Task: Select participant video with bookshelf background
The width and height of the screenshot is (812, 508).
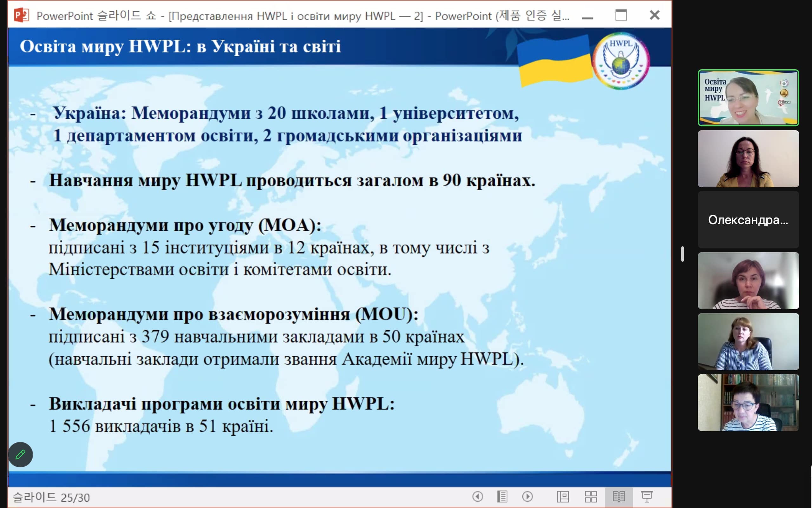Action: tap(748, 403)
